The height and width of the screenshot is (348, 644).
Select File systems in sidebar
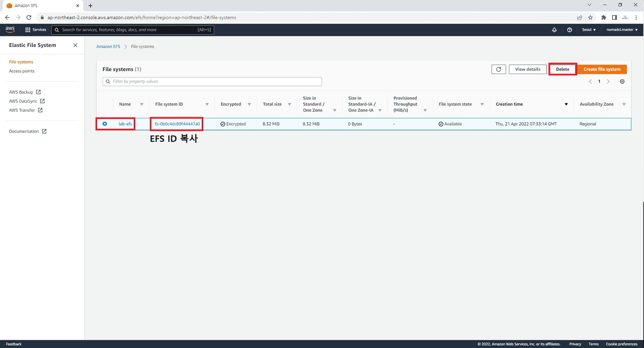(x=21, y=62)
